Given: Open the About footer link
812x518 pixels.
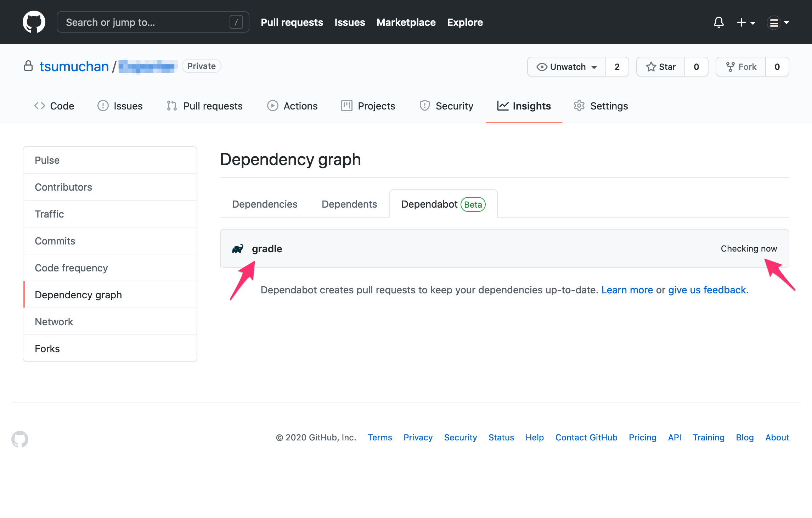Looking at the screenshot, I should pyautogui.click(x=777, y=438).
